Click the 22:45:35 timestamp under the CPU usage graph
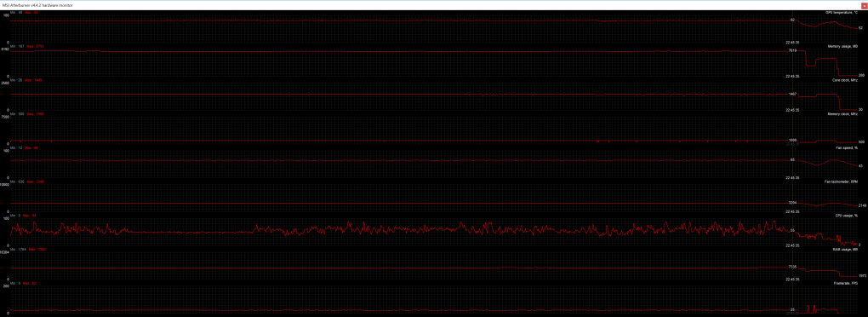 792,245
